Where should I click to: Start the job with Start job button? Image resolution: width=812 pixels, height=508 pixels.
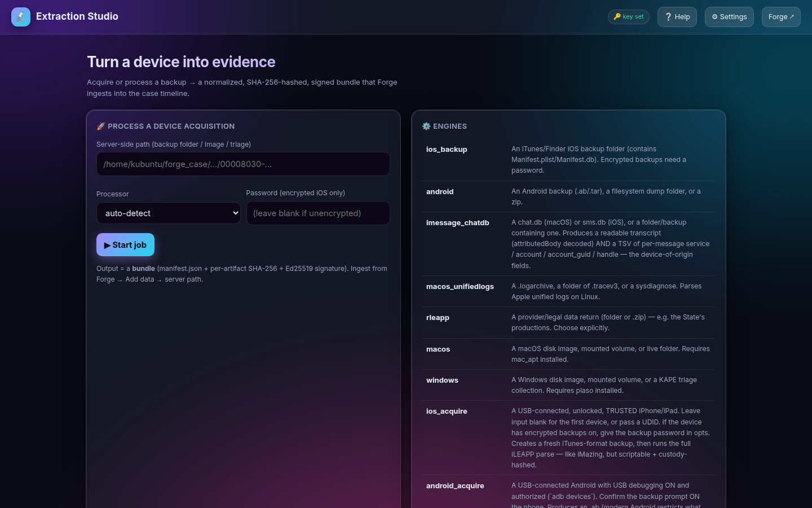pyautogui.click(x=125, y=244)
